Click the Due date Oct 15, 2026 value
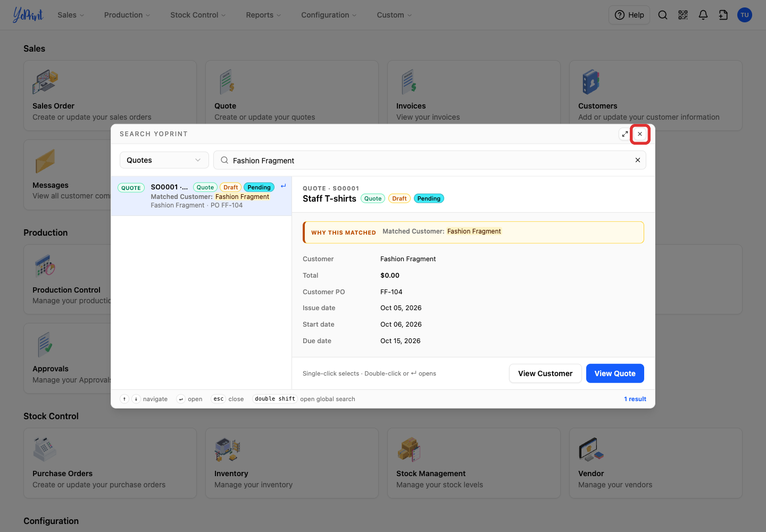The height and width of the screenshot is (532, 766). 401,341
